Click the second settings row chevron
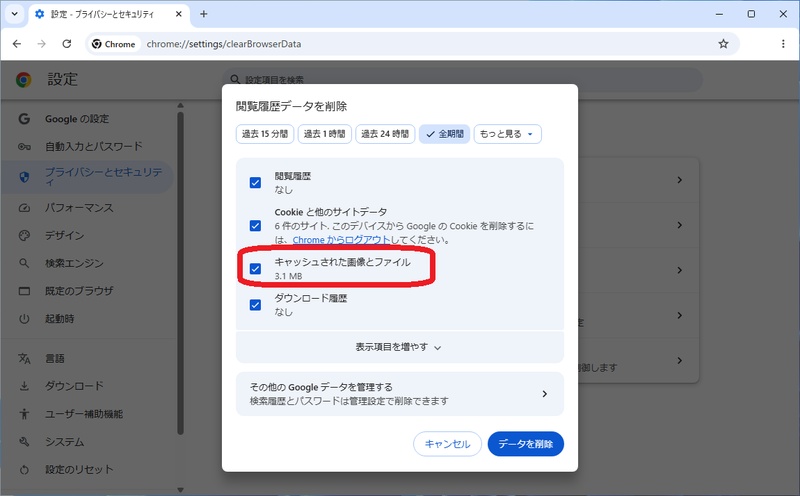This screenshot has height=496, width=800. pyautogui.click(x=680, y=225)
